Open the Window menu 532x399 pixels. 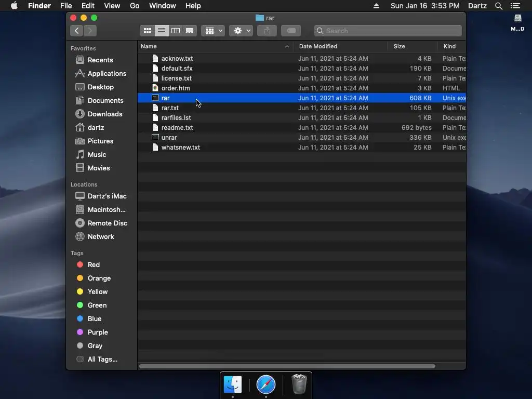(163, 6)
